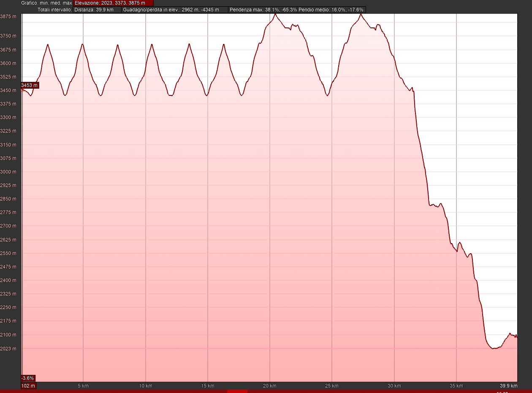
Task: Click the Grafico: min. med. max label
Action: [x=46, y=3]
